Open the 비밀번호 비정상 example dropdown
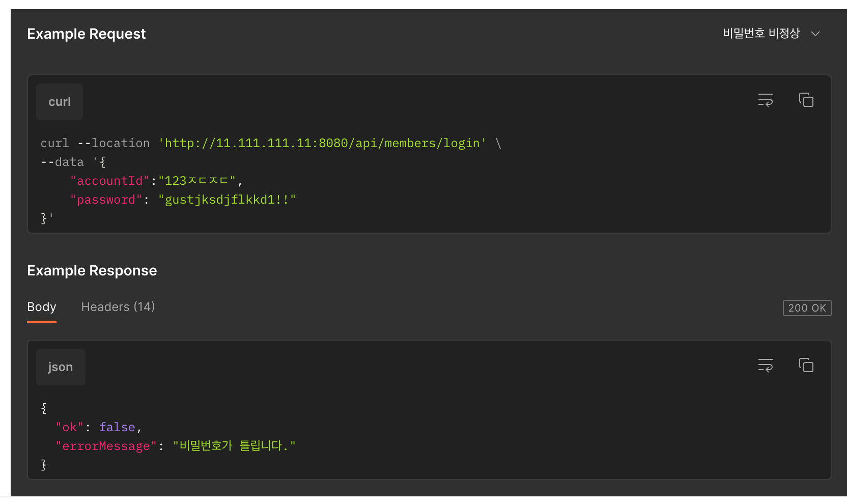847x504 pixels. click(771, 34)
